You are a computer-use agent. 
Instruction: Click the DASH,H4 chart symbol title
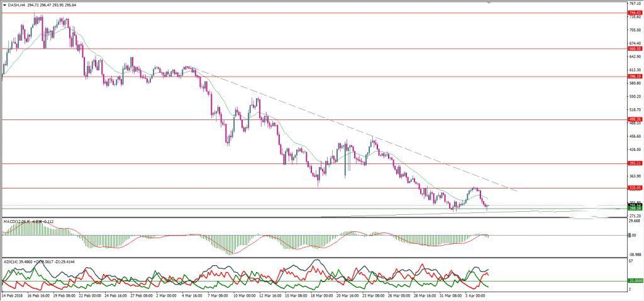17,5
